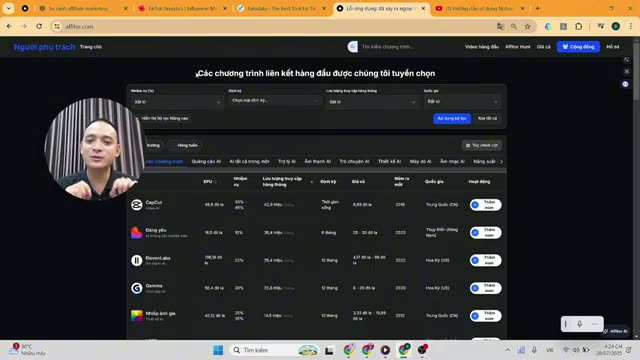Switch to TikTok Analytics browser tab
Image resolution: width=640 pixels, height=360 pixels.
click(x=182, y=8)
